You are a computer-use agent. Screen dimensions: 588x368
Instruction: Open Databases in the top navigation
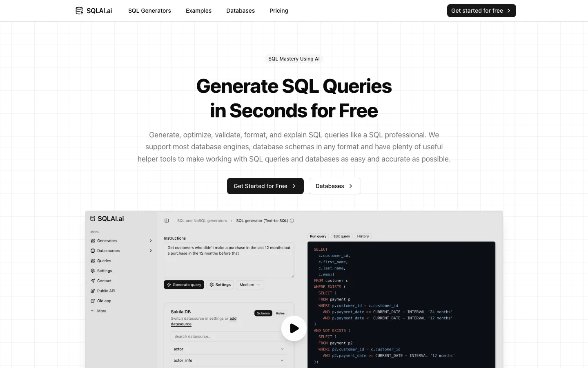(x=241, y=11)
